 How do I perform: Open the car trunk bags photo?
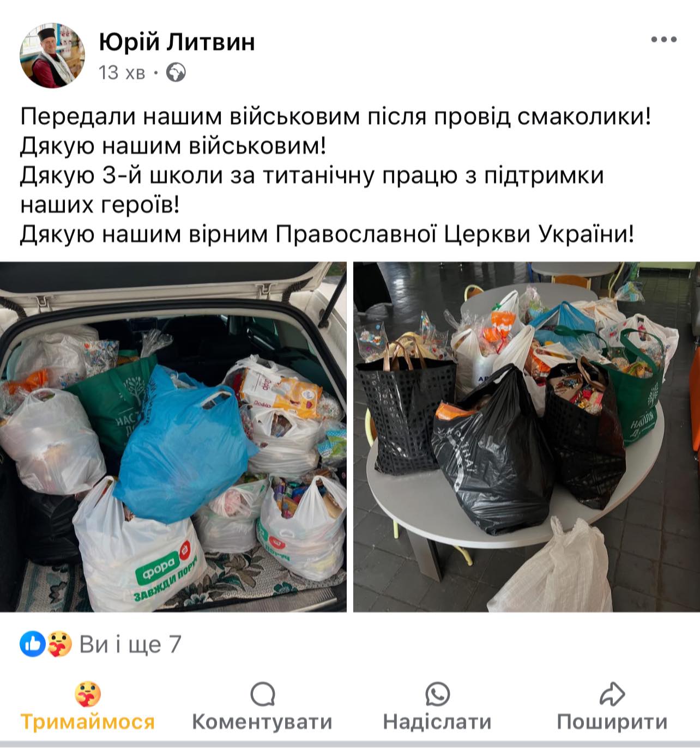pos(173,436)
